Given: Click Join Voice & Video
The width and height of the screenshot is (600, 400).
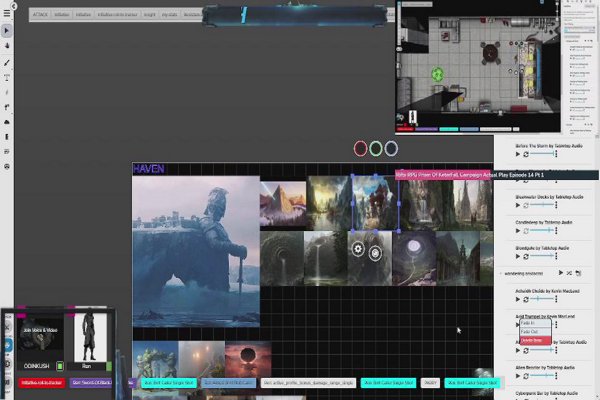Looking at the screenshot, I should (40, 330).
